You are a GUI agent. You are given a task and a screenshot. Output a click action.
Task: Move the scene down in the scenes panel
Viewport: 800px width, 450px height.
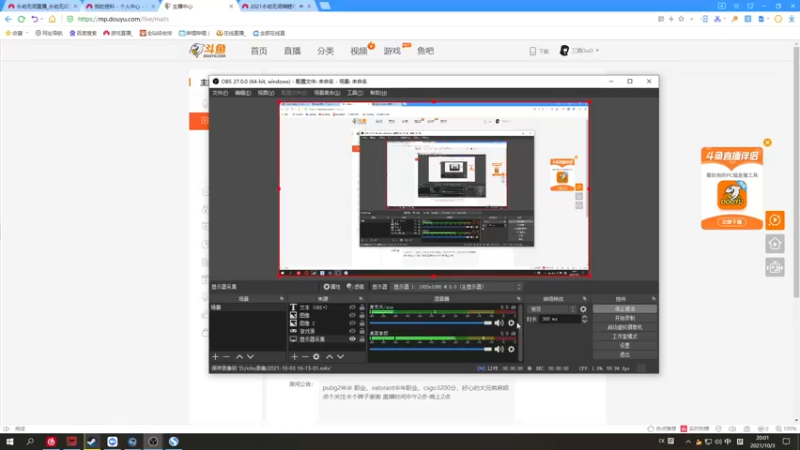tap(251, 357)
